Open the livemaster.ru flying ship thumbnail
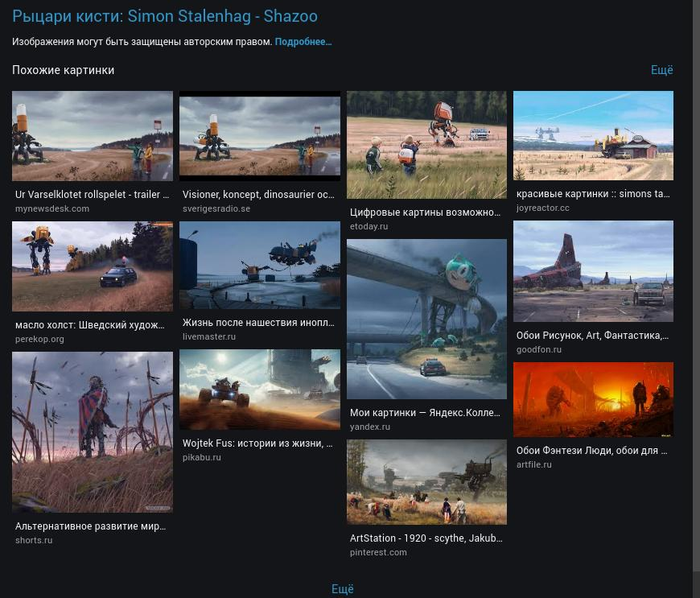 click(259, 266)
